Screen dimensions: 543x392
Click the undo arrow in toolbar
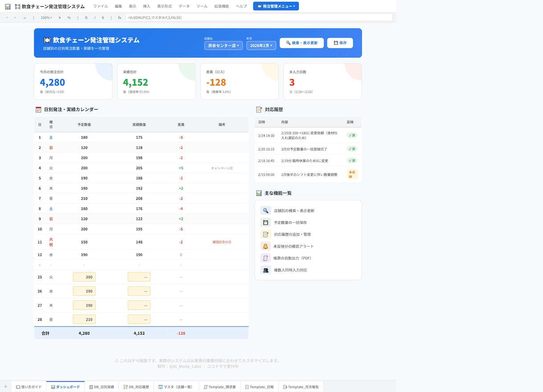tap(7, 18)
